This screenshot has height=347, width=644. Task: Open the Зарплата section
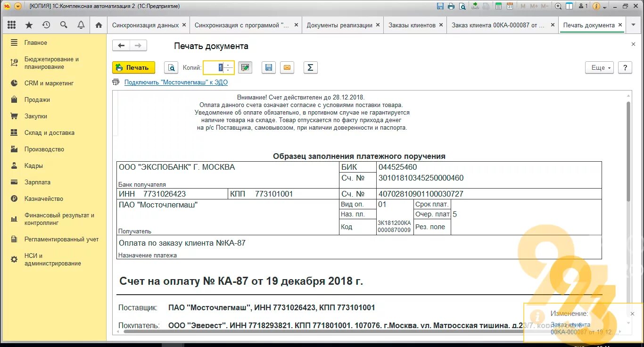click(x=54, y=182)
